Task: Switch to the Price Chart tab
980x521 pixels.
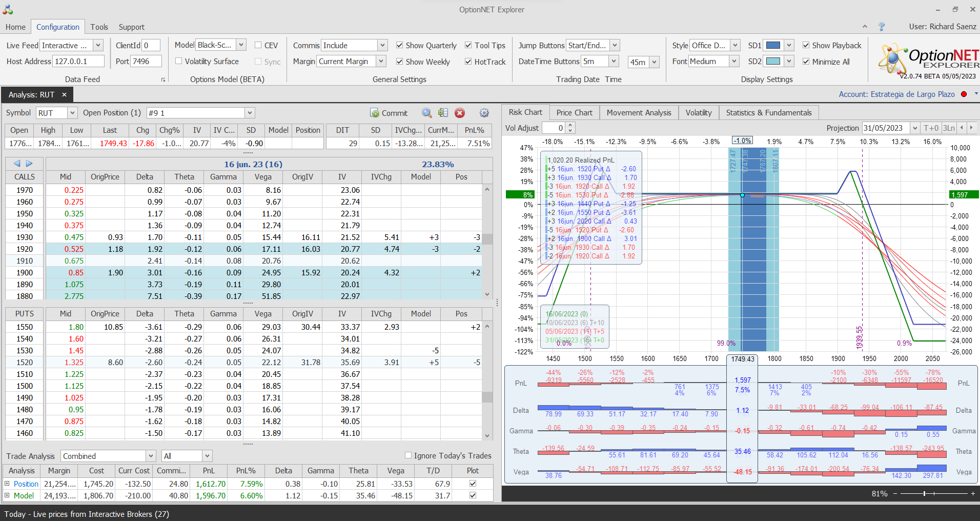Action: tap(574, 113)
